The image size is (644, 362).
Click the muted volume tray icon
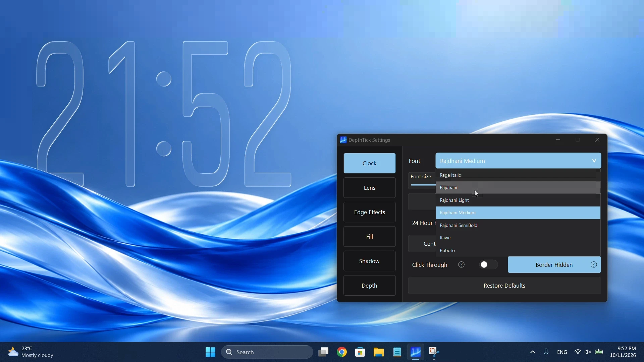tap(588, 353)
